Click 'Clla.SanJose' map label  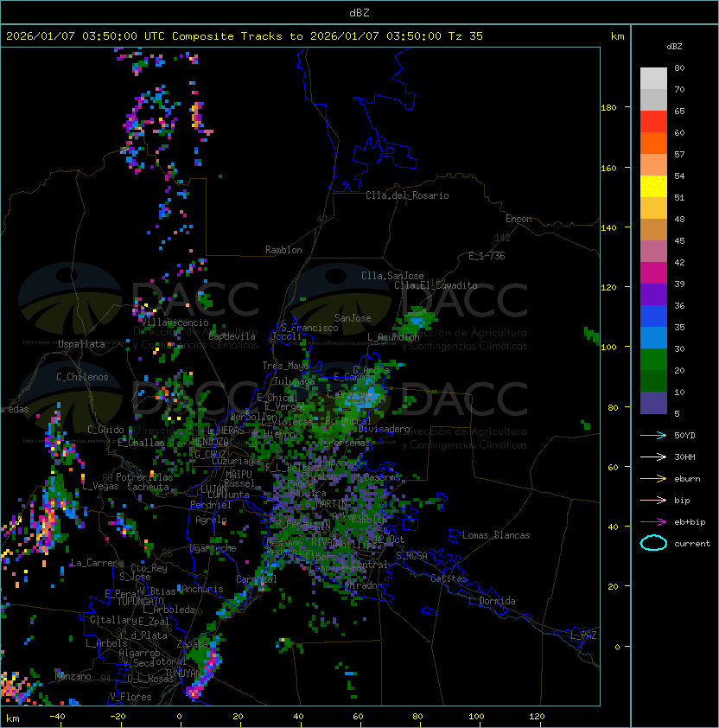(x=392, y=275)
